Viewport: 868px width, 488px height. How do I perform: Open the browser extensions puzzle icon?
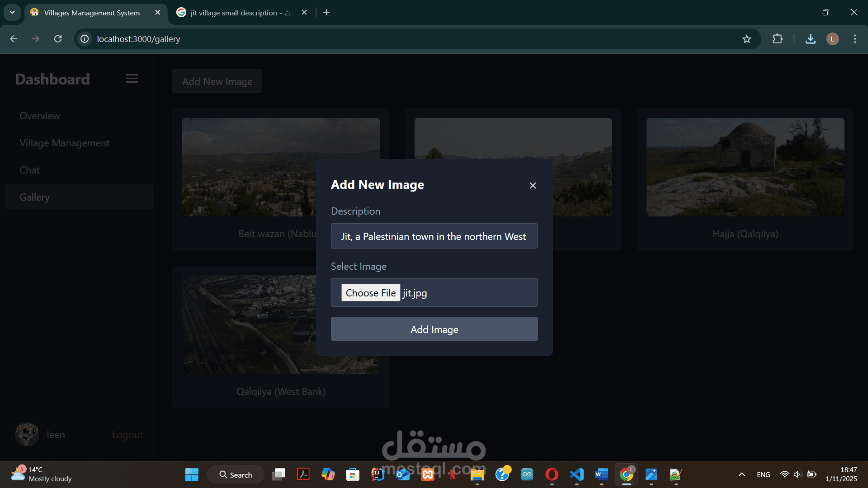tap(777, 39)
